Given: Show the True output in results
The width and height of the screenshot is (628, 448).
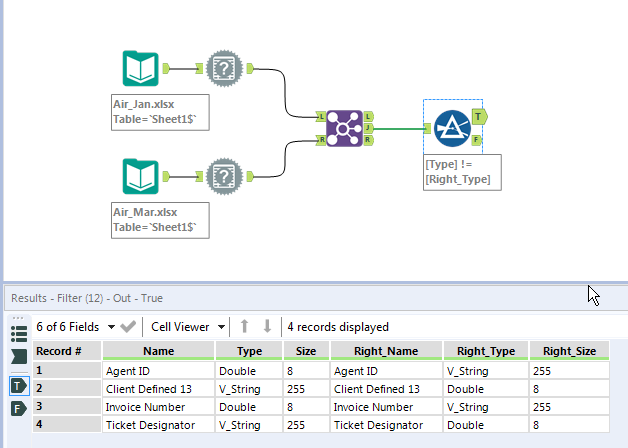Looking at the screenshot, I should (19, 386).
